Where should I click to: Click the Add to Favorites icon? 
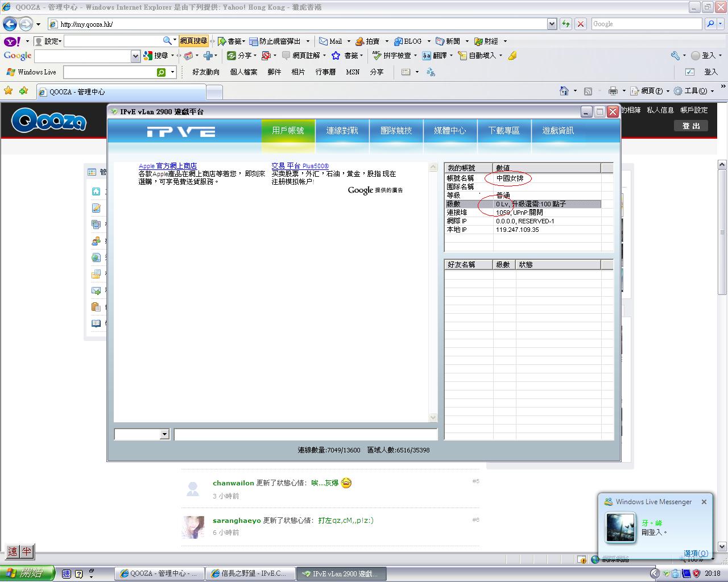pos(23,91)
